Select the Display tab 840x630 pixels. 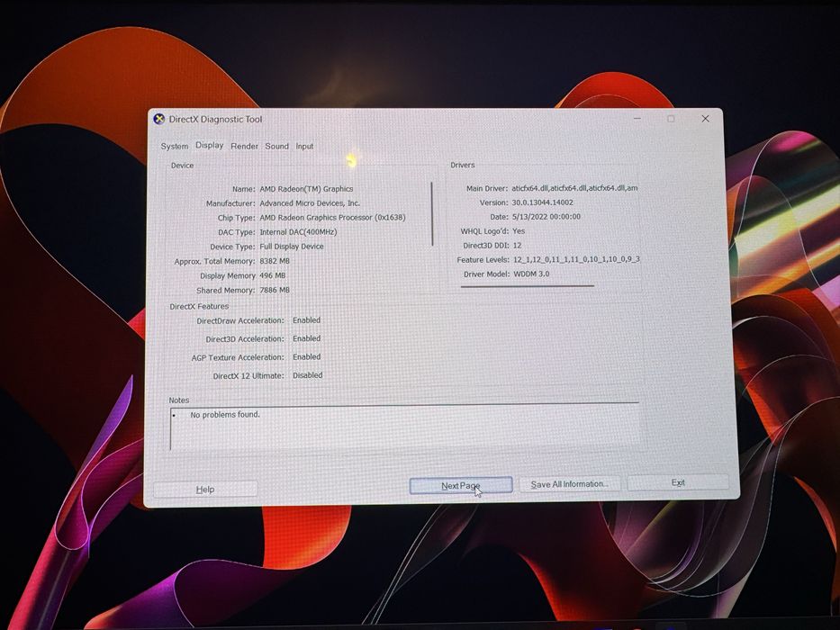coord(210,145)
